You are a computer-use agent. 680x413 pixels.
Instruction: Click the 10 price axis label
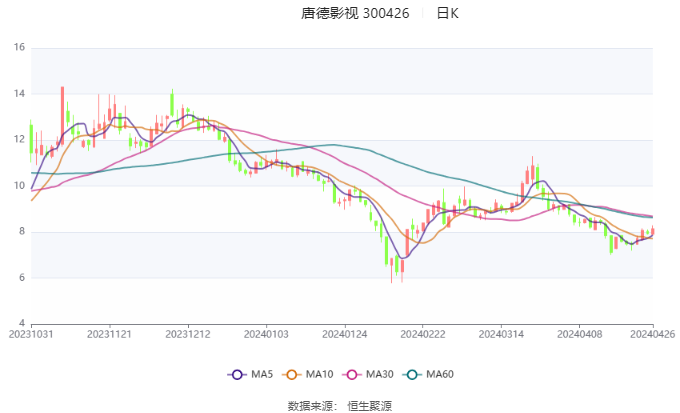tap(19, 186)
